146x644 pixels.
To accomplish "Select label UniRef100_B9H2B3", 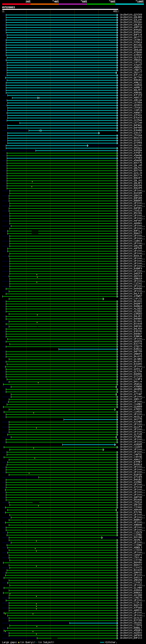I will 131,80.
